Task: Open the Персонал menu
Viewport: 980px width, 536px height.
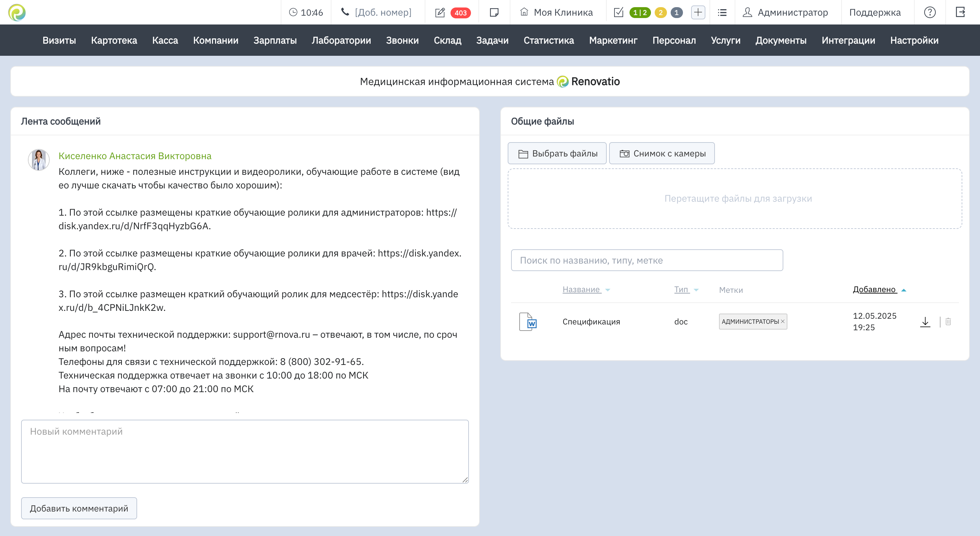Action: 674,40
